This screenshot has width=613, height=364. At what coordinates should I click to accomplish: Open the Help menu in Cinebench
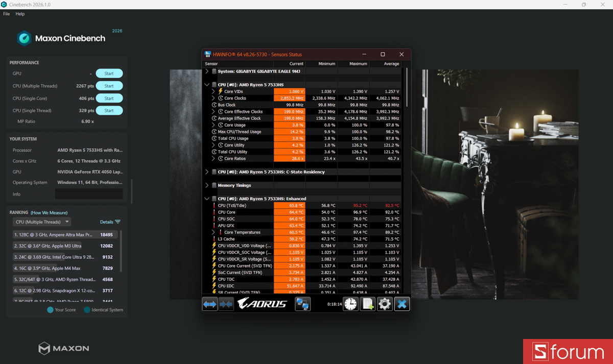[20, 14]
